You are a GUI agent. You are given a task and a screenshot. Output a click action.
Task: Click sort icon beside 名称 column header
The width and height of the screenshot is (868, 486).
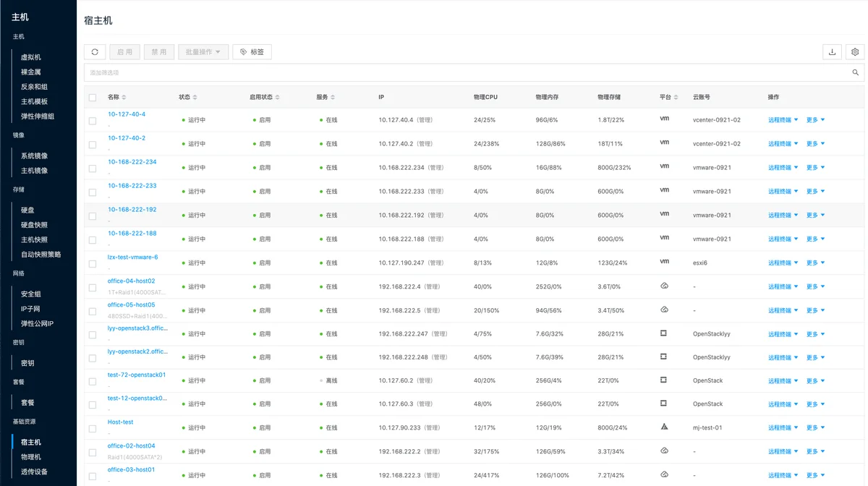[124, 97]
